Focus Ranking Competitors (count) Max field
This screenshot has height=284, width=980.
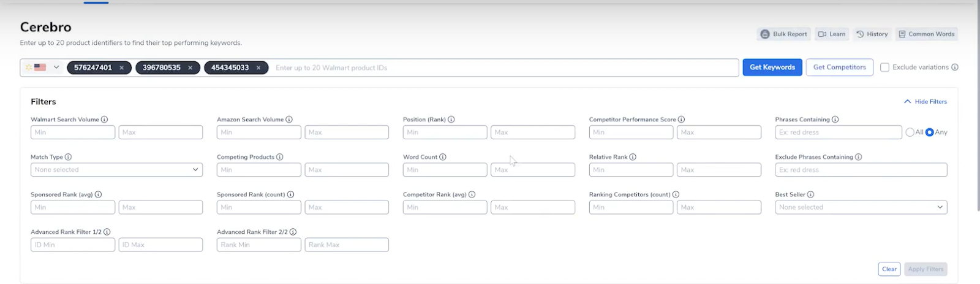[x=719, y=207]
